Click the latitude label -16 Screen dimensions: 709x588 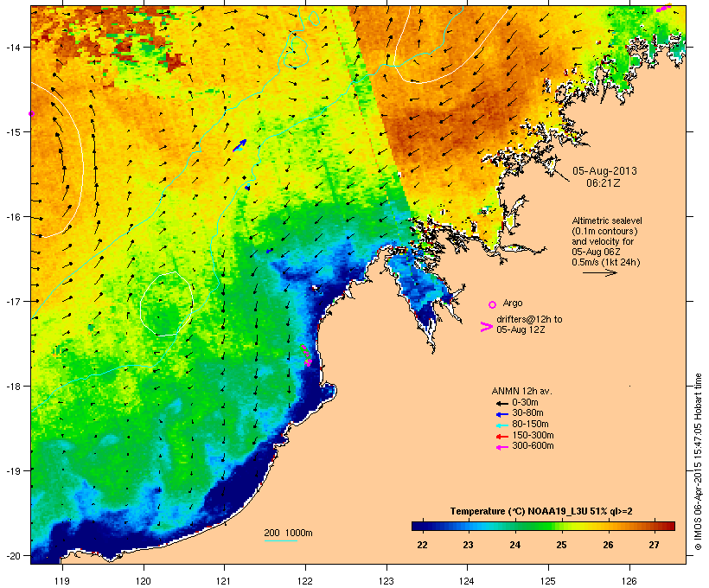(12, 217)
